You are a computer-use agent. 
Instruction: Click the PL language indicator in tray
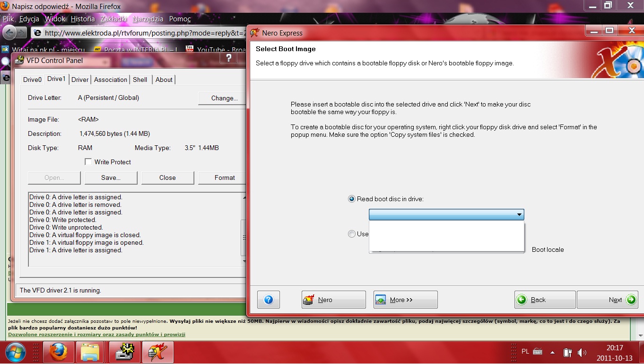525,352
